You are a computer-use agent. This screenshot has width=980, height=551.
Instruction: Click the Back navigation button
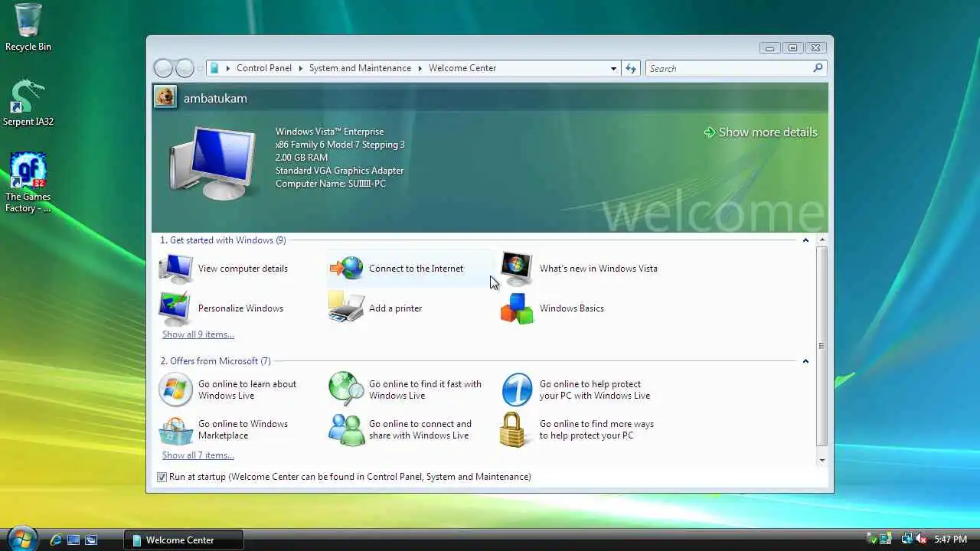(163, 68)
